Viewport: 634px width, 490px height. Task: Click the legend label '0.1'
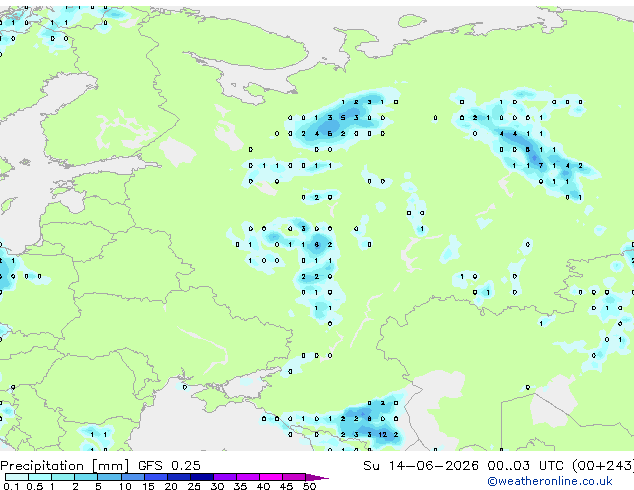click(11, 486)
